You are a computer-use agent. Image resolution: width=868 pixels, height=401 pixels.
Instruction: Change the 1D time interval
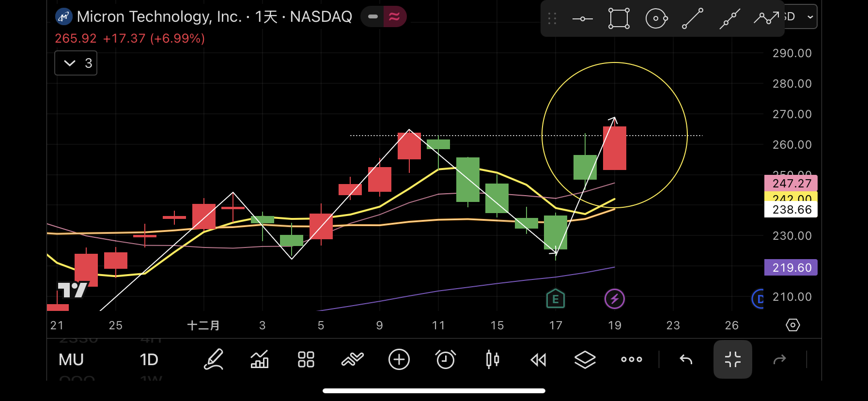(149, 360)
